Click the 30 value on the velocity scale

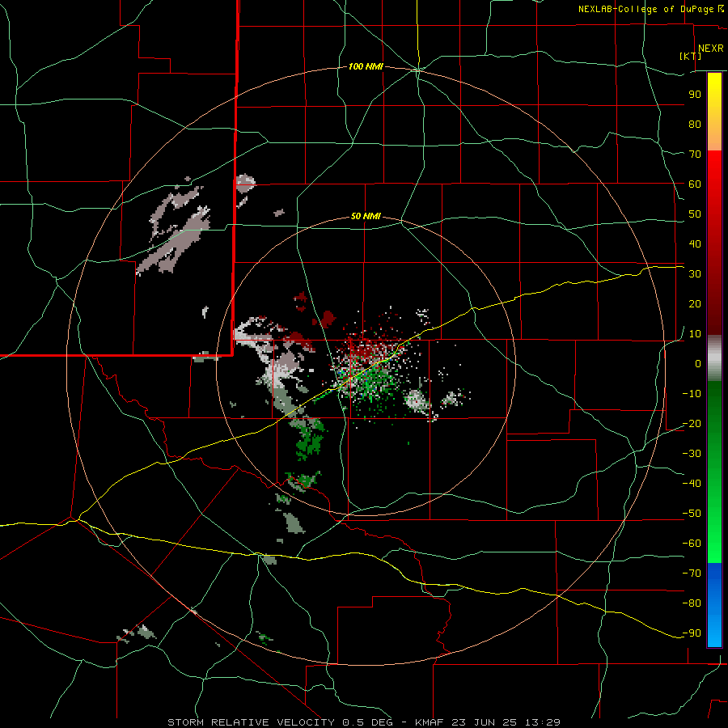pos(695,274)
